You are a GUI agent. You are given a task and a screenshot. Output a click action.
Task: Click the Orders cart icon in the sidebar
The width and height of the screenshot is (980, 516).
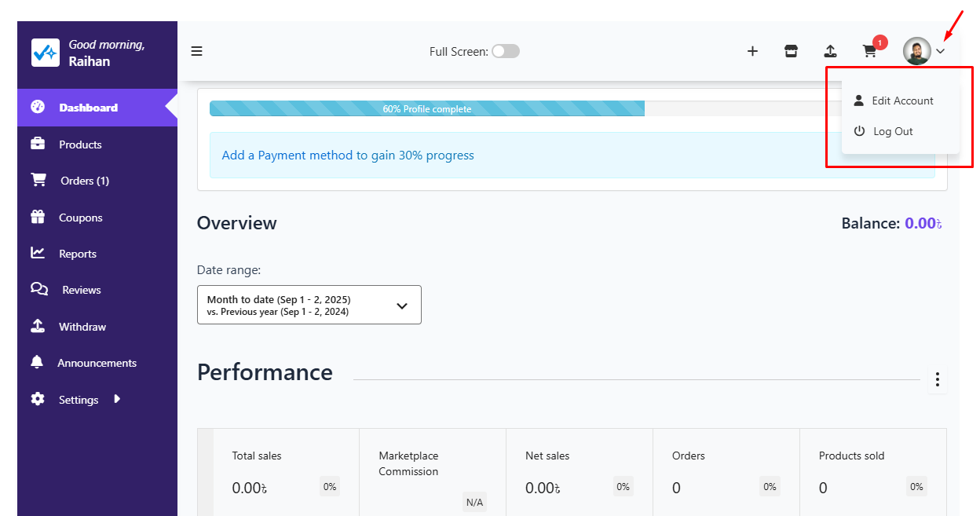[x=38, y=180]
